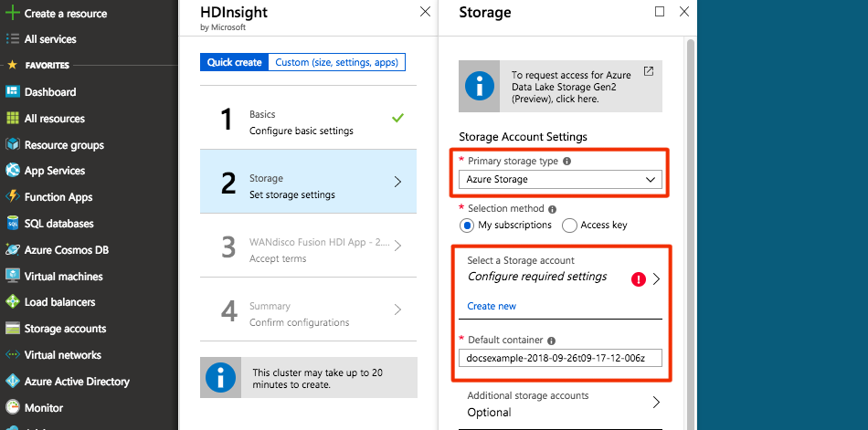
Task: Click info icon beside Default container
Action: click(551, 341)
